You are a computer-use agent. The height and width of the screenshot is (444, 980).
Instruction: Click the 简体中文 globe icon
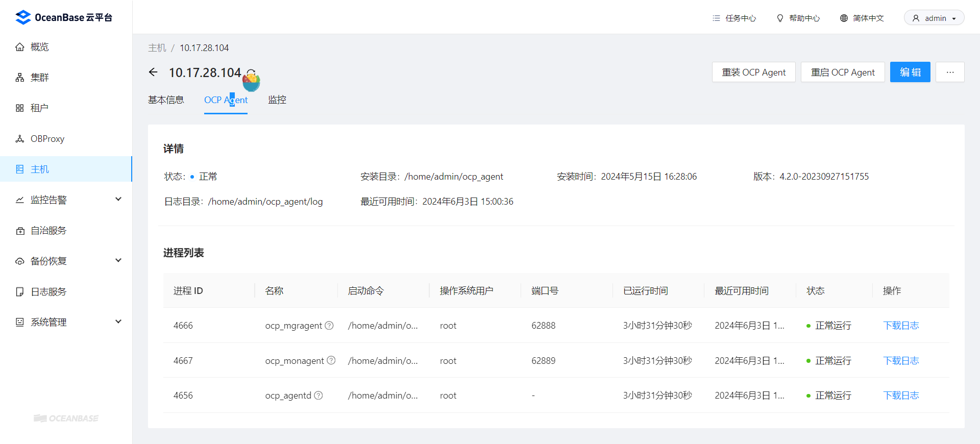(x=844, y=18)
